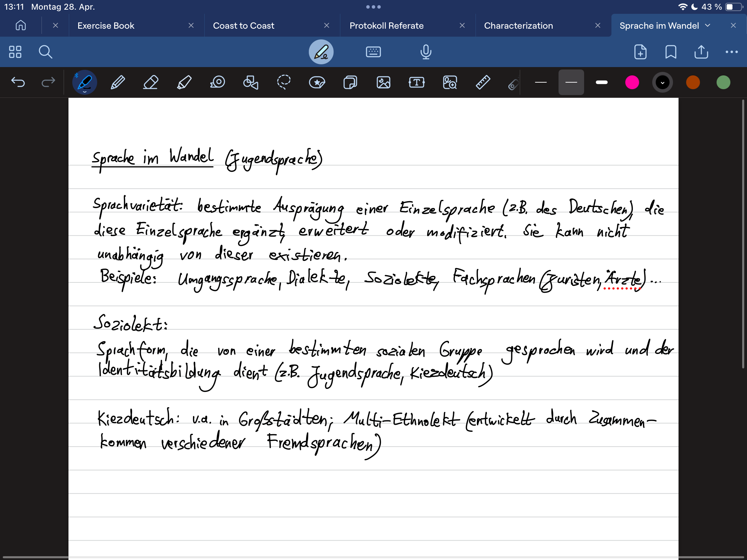
Task: Select the tape tool
Action: 218,82
